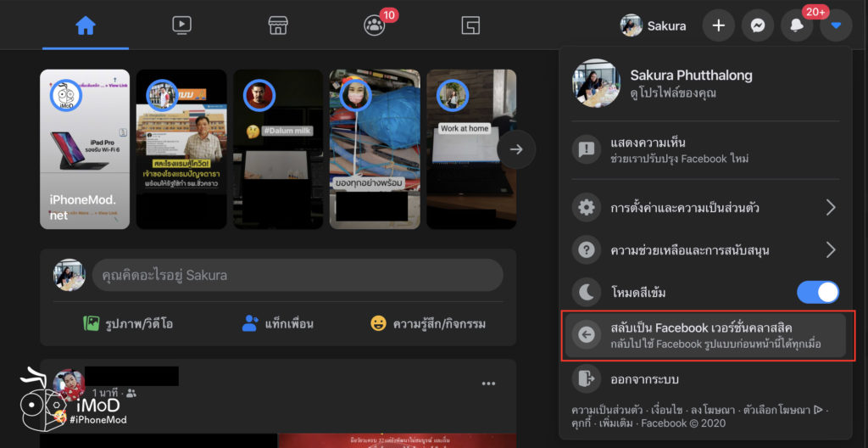Click the คุณคิดอะไรอยู่ Sakura post box
The height and width of the screenshot is (448, 868).
pos(298,275)
